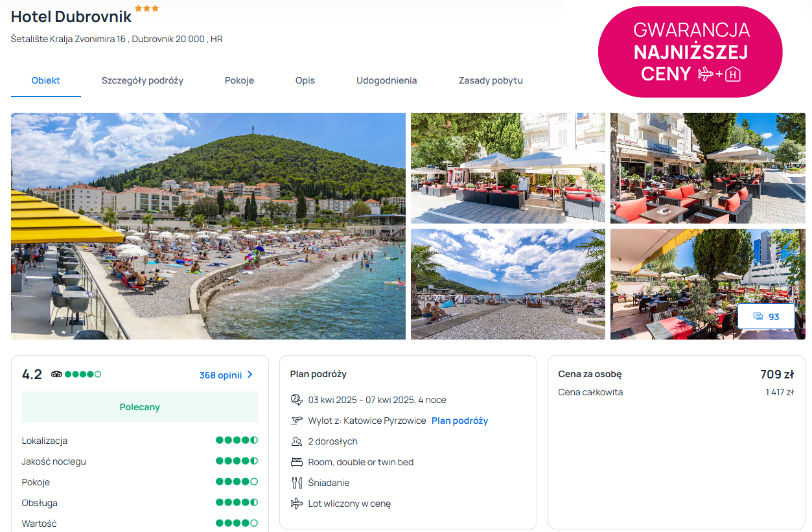The width and height of the screenshot is (812, 532).
Task: Click the Polecany recommended badge
Action: tap(139, 407)
